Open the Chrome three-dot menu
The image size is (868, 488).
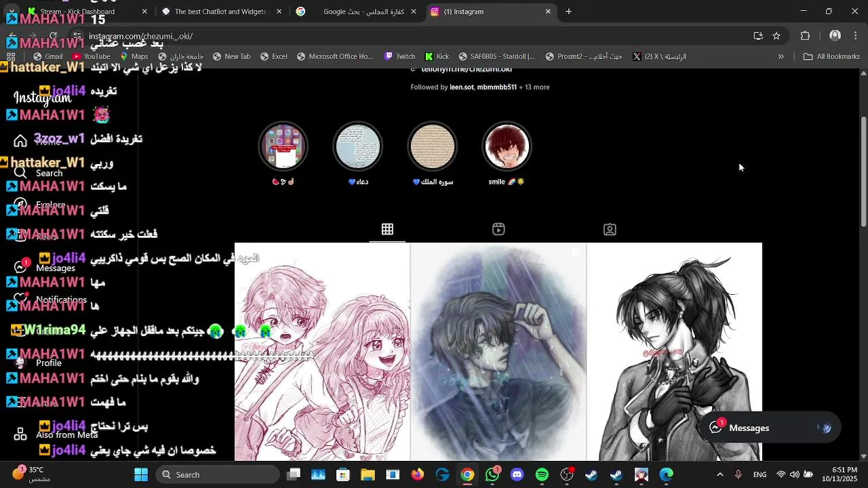(x=856, y=36)
